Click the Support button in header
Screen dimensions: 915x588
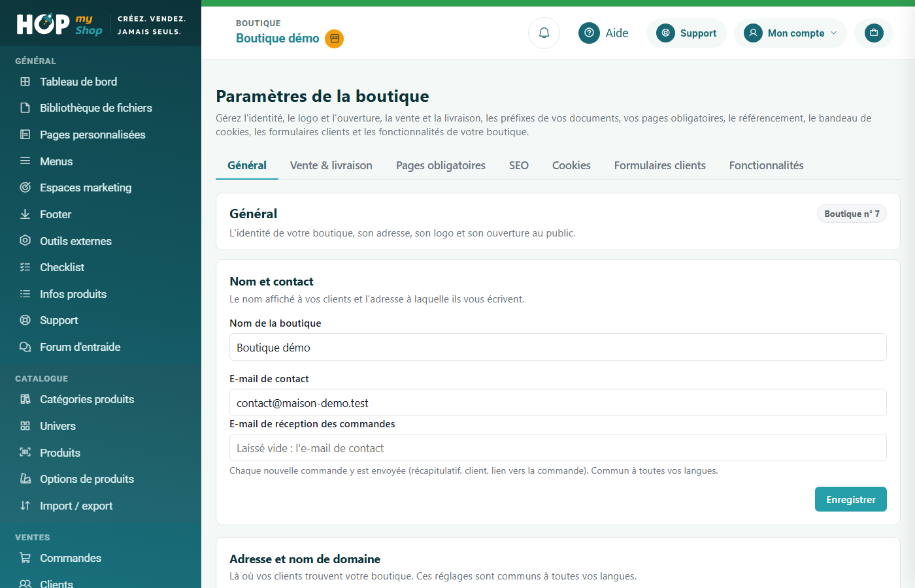click(x=686, y=33)
